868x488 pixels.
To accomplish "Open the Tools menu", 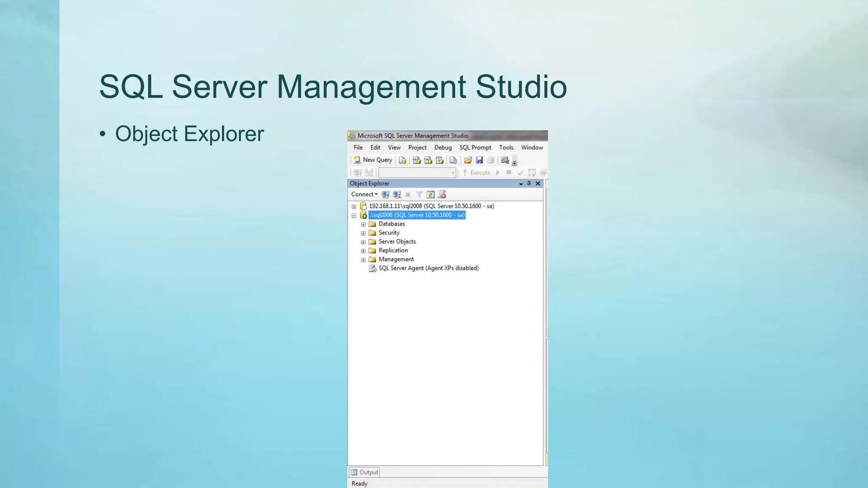I will tap(506, 148).
